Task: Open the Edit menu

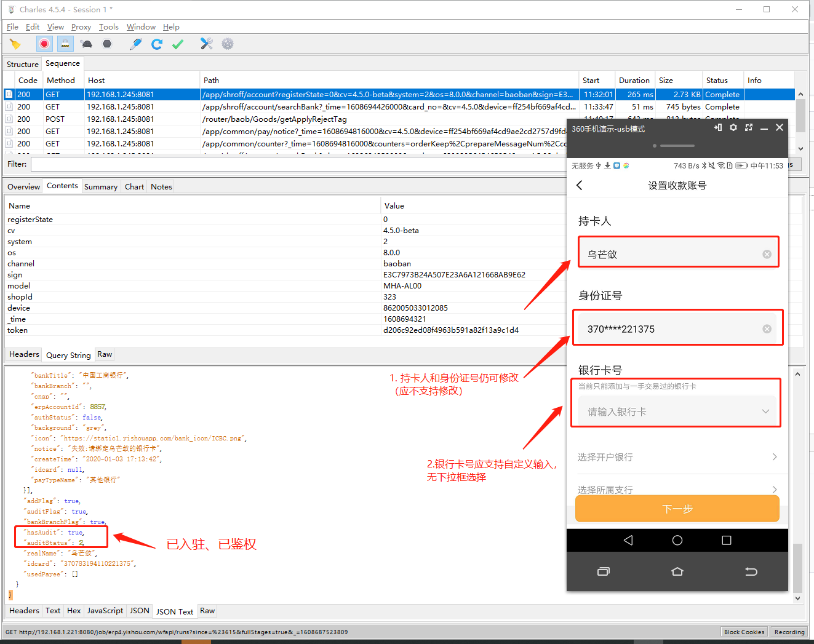Action: [33, 27]
